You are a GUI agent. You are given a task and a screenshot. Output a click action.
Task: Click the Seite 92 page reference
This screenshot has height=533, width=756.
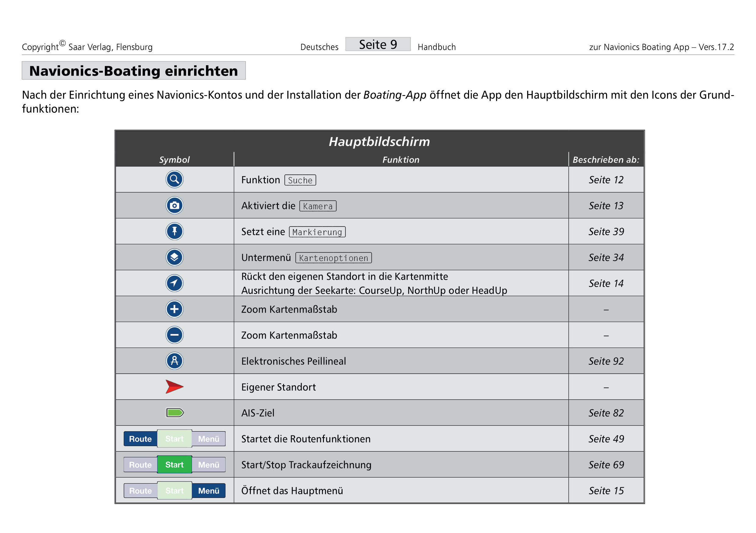pos(606,361)
